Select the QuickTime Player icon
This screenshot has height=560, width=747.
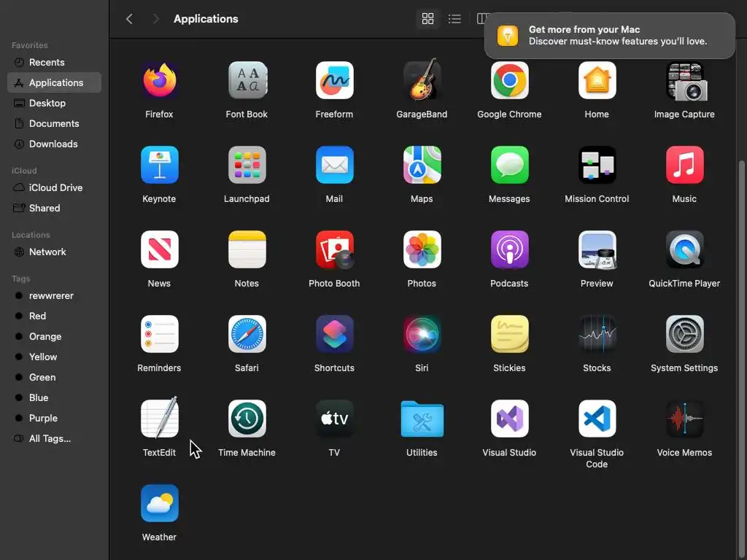[684, 249]
